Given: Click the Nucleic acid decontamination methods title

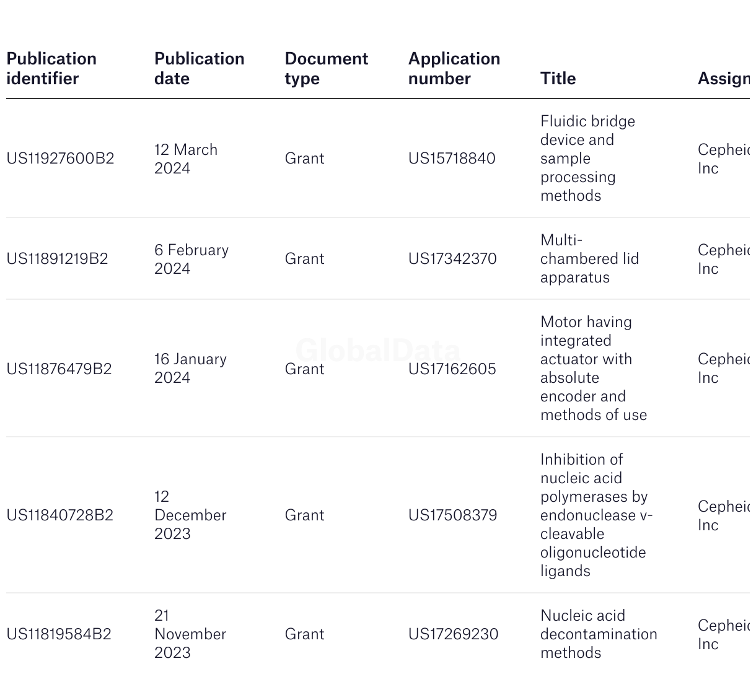Looking at the screenshot, I should coord(599,634).
